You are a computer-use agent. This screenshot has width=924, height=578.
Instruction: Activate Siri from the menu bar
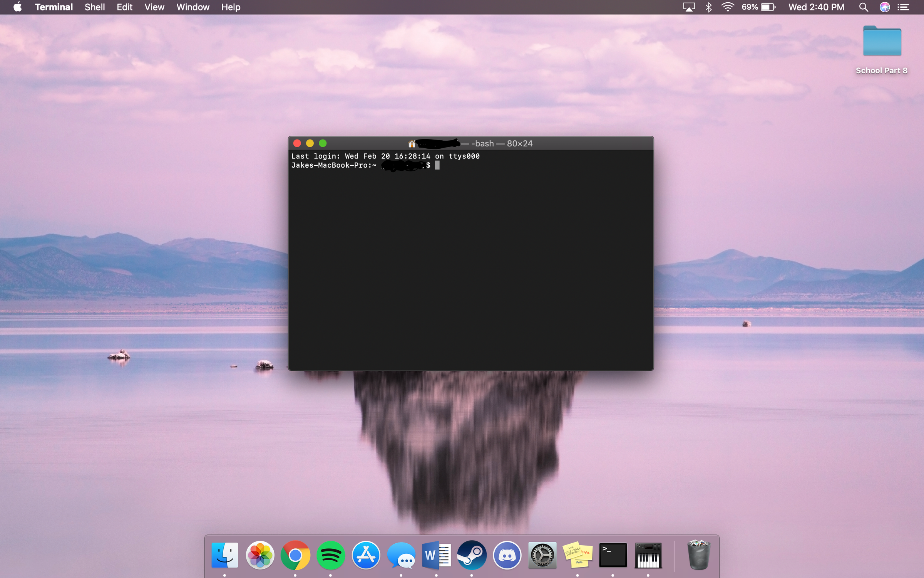885,7
